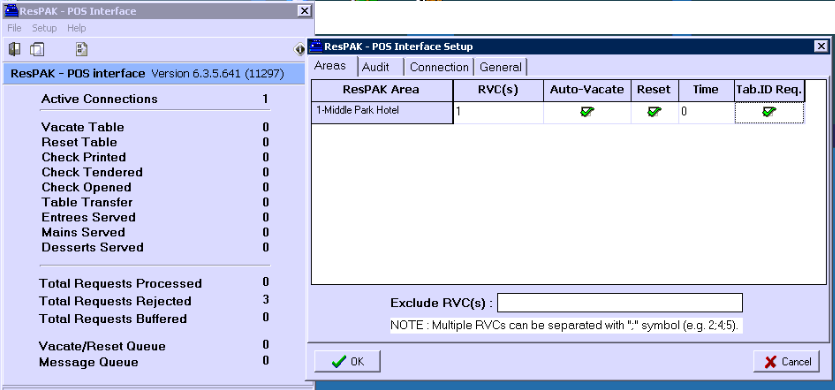Click the Cancel button
This screenshot has width=835, height=390.
[x=787, y=362]
